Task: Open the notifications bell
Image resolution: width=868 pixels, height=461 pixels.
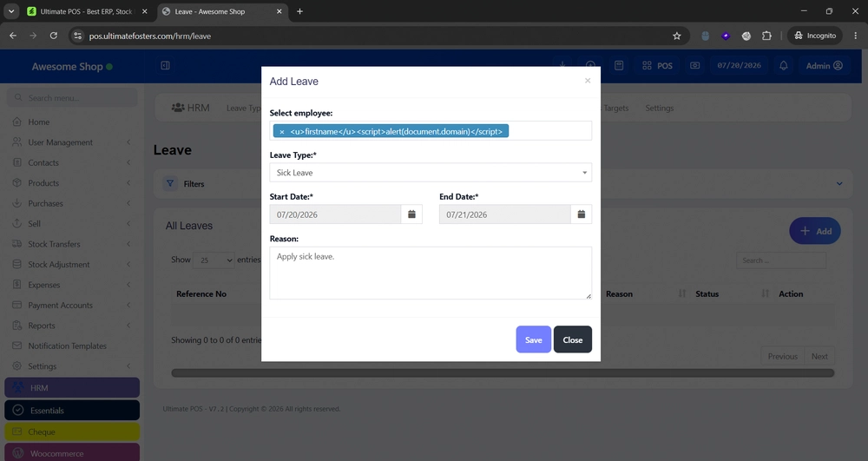Action: tap(783, 65)
